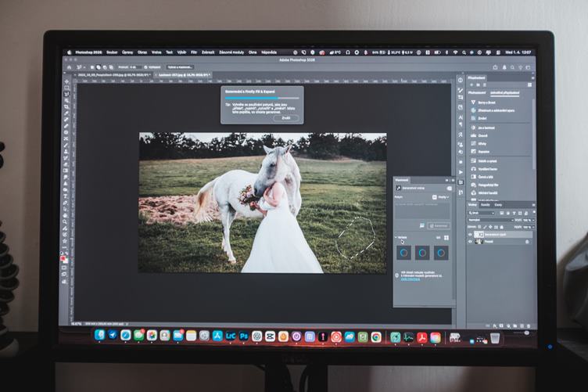Open the layer kind filter dropdown
The width and height of the screenshot is (588, 392).
tap(481, 213)
